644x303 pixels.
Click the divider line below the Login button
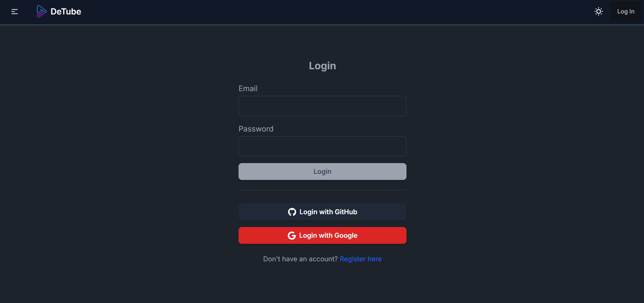point(322,190)
